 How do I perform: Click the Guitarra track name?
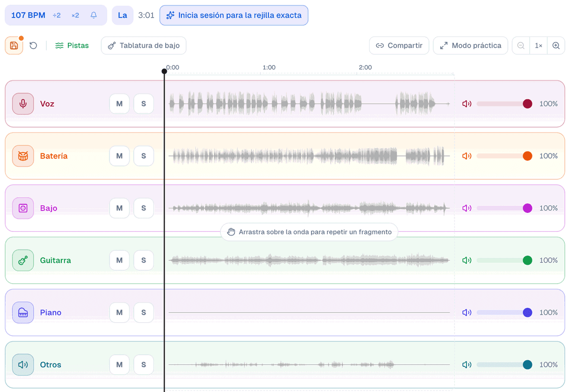click(x=56, y=260)
